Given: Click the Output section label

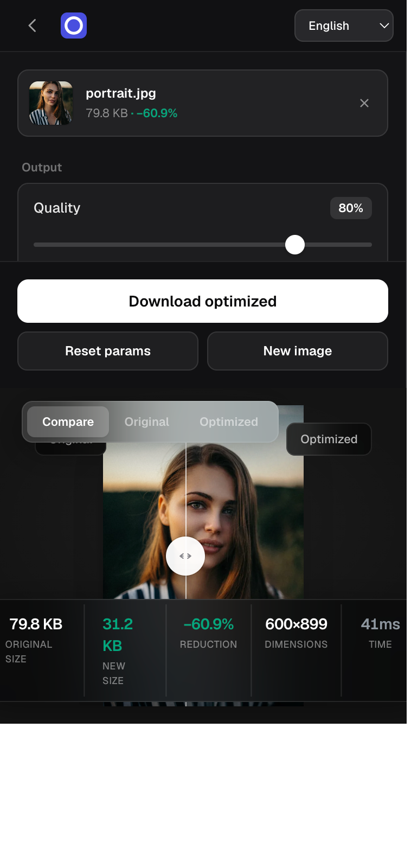Looking at the screenshot, I should 42,167.
